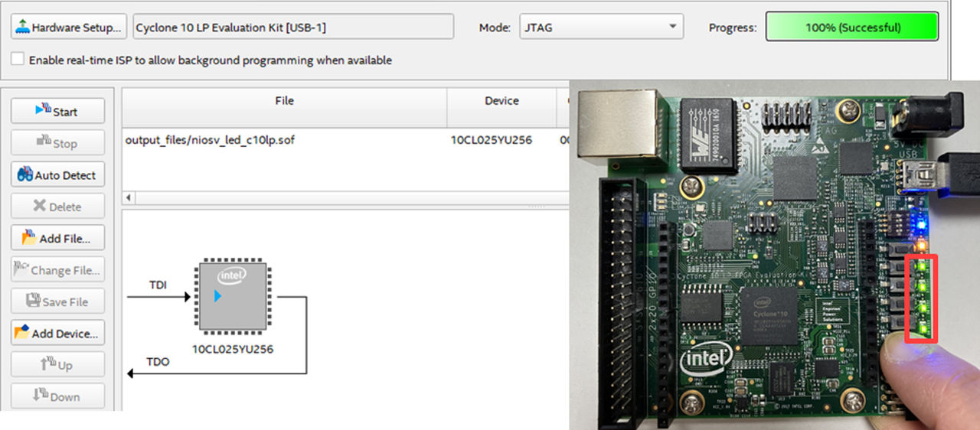Click the board photo thumbnail
The width and height of the screenshot is (980, 430).
(x=775, y=253)
